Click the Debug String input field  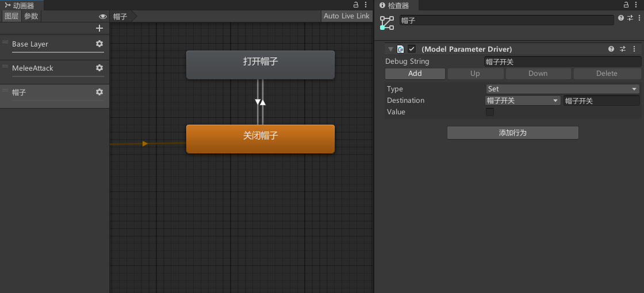(562, 61)
